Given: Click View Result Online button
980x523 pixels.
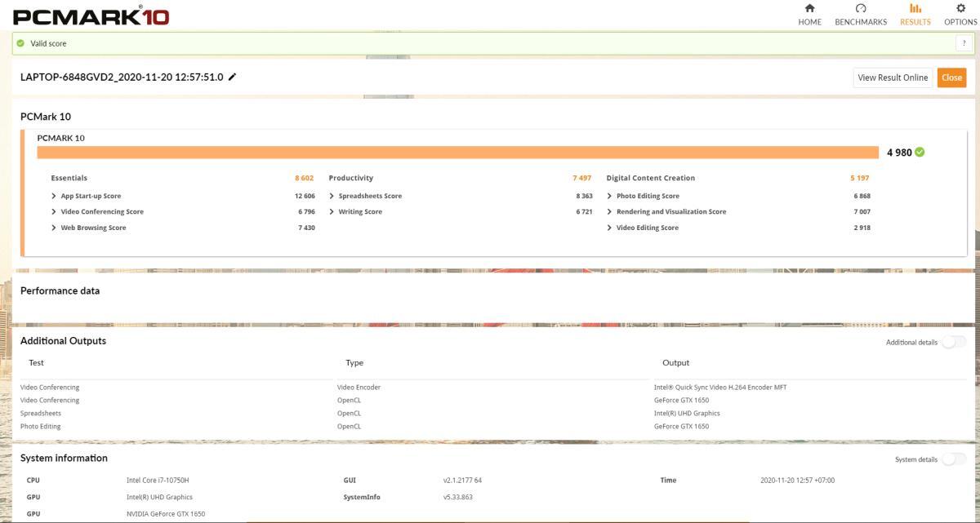Looking at the screenshot, I should coord(893,78).
